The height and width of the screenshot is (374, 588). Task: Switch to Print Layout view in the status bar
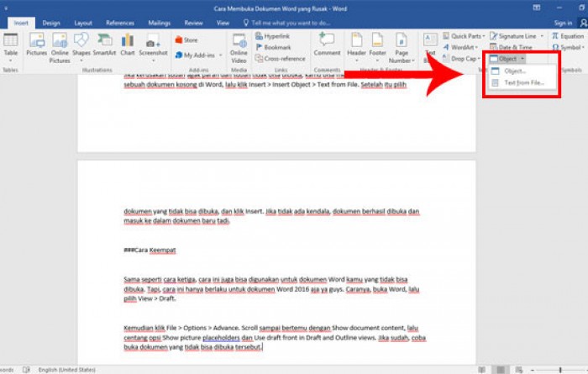click(x=501, y=371)
